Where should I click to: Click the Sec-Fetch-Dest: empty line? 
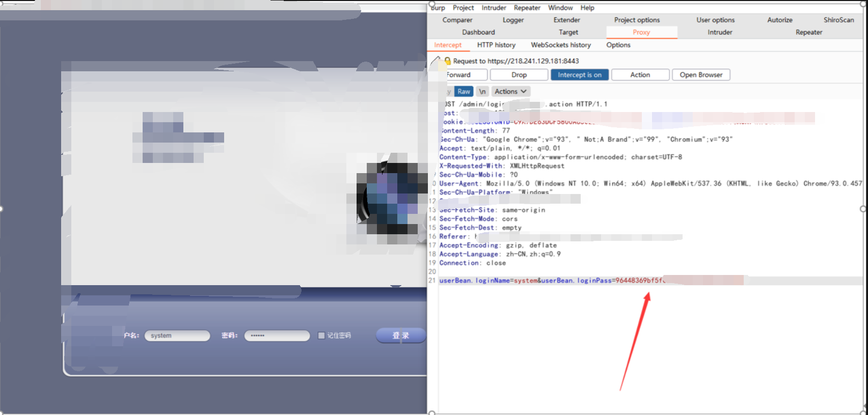pyautogui.click(x=480, y=228)
